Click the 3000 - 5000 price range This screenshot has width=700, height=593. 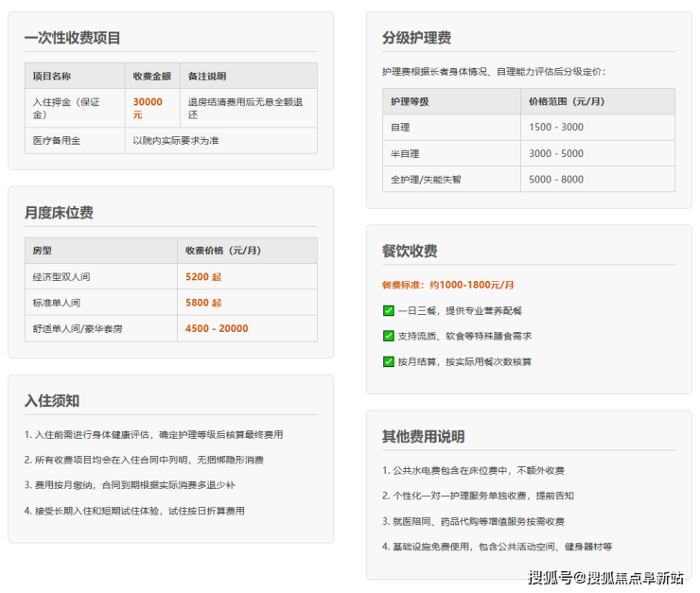point(556,153)
